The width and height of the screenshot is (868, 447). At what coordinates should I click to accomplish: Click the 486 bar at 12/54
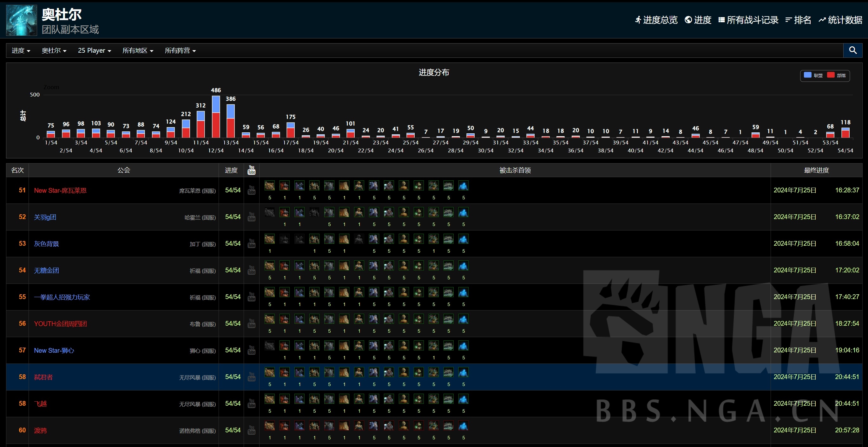coord(216,116)
